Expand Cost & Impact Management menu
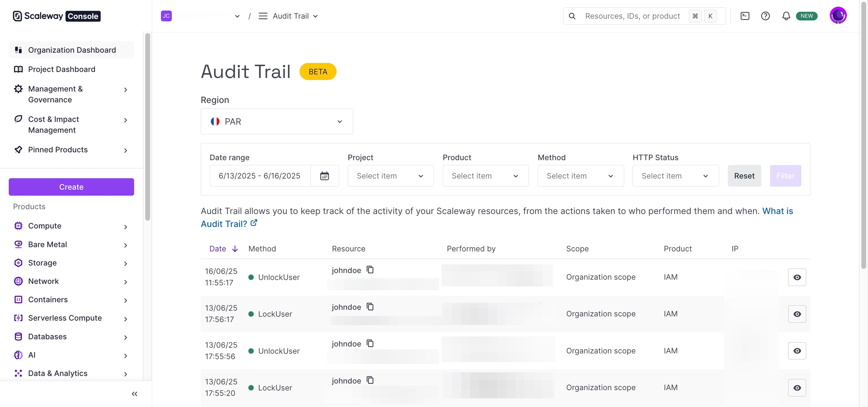The height and width of the screenshot is (407, 868). coord(71,125)
